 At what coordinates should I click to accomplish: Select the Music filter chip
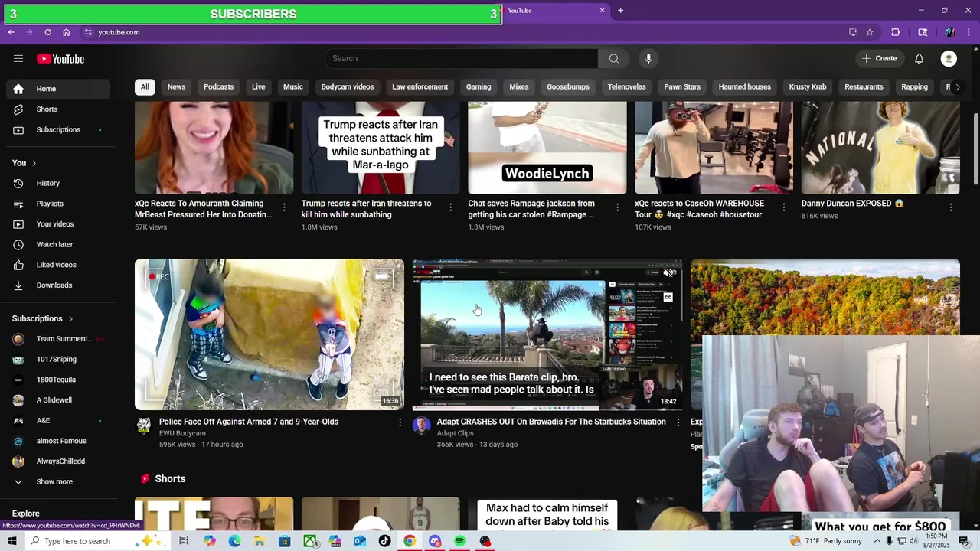tap(293, 87)
